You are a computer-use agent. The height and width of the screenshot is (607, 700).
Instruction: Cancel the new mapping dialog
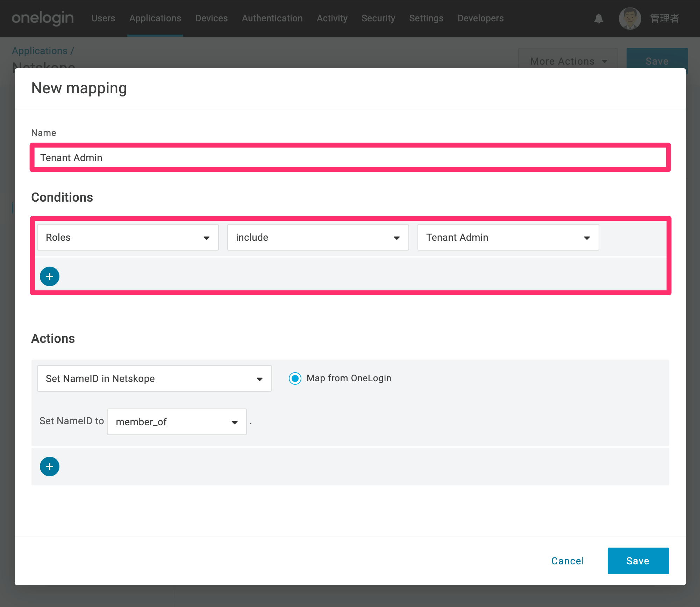pos(568,561)
